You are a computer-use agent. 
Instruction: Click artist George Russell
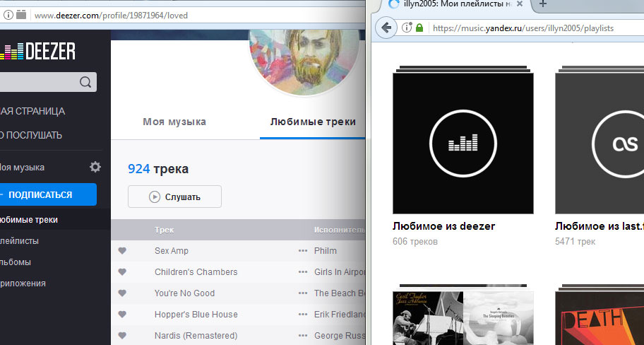339,336
